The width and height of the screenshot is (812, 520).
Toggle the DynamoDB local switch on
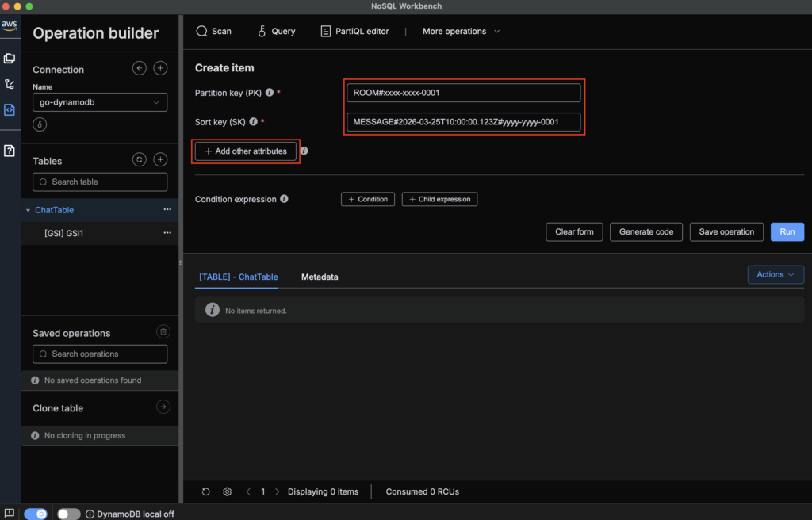(x=69, y=514)
